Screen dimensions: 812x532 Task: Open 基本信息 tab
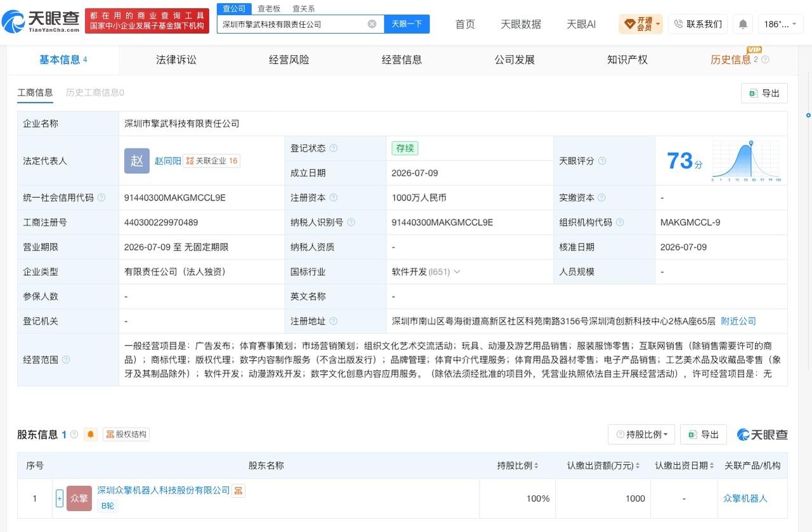[63, 60]
